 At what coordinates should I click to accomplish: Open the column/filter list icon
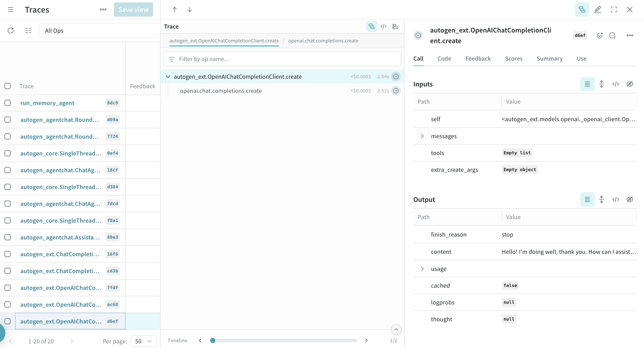click(x=28, y=31)
